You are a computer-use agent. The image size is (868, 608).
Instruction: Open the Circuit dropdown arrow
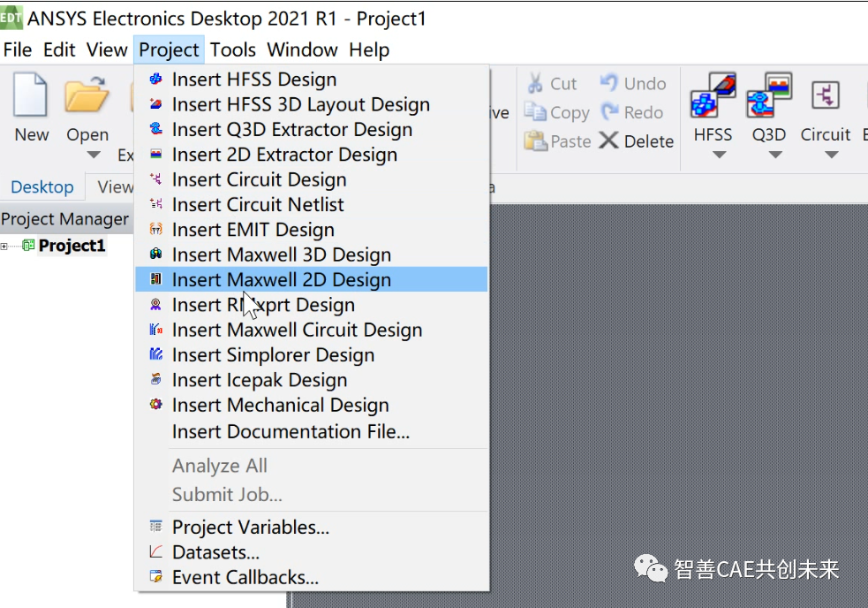[x=832, y=155]
